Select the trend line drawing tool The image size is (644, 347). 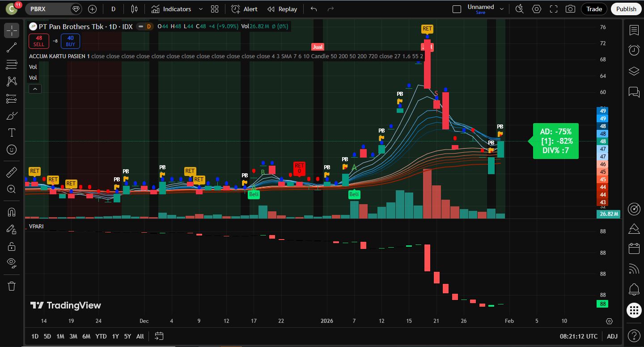pyautogui.click(x=12, y=47)
